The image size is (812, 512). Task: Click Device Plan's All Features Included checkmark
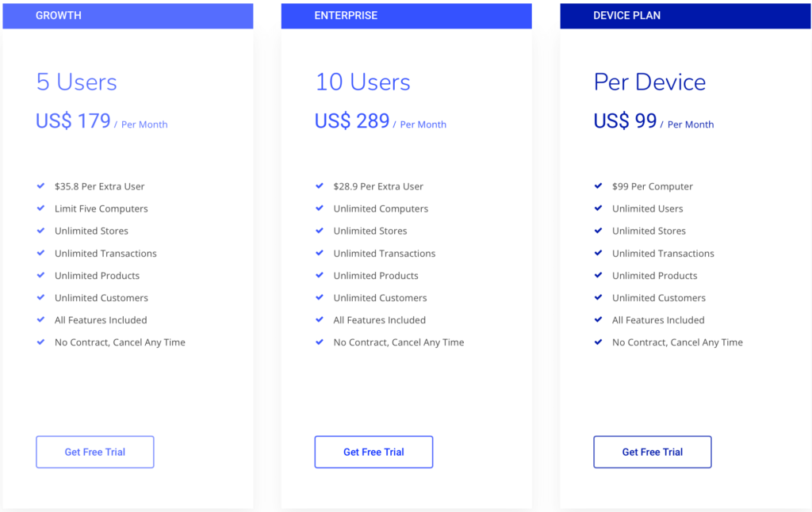coord(598,319)
